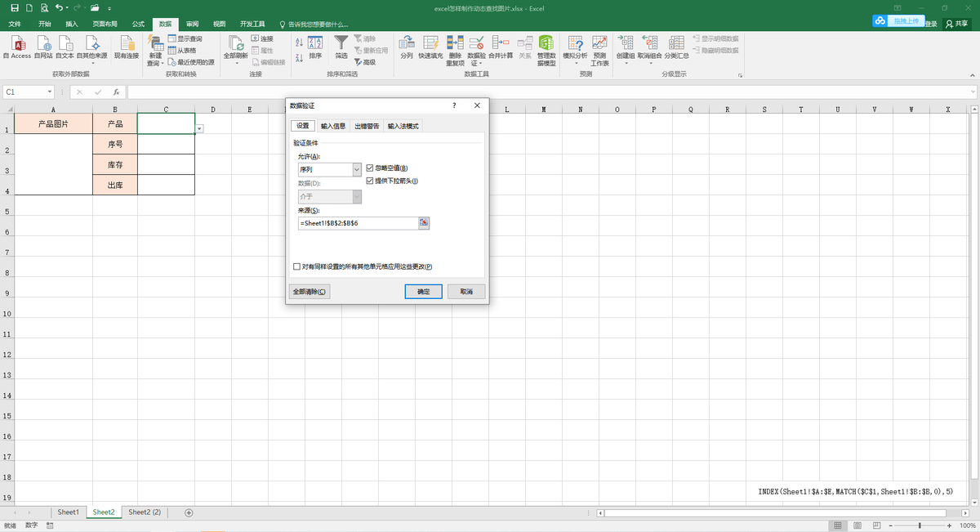980x532 pixels.
Task: Open the 文件 (File) menu tab
Action: pyautogui.click(x=15, y=24)
